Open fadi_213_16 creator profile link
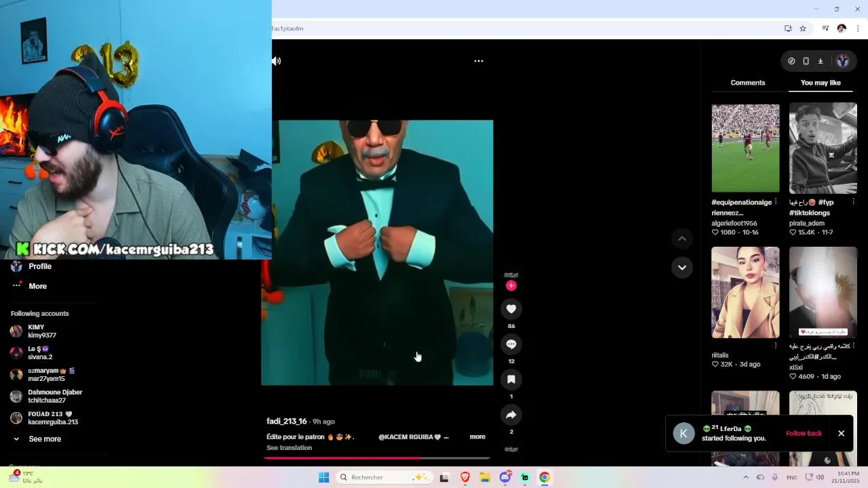This screenshot has height=488, width=868. 287,422
